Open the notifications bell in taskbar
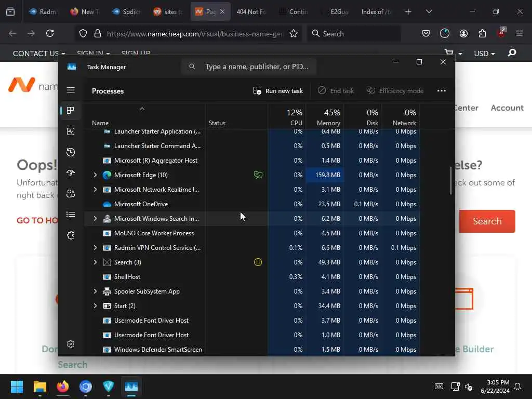The image size is (532, 399). point(518,387)
